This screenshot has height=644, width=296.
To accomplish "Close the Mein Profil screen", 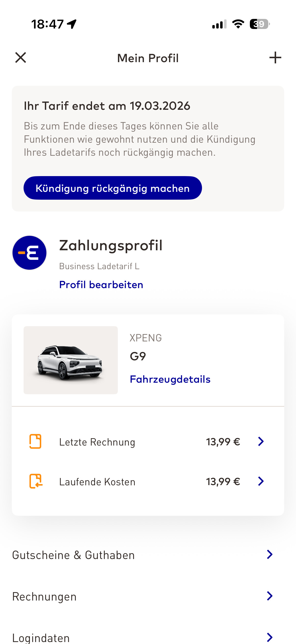I will click(20, 58).
